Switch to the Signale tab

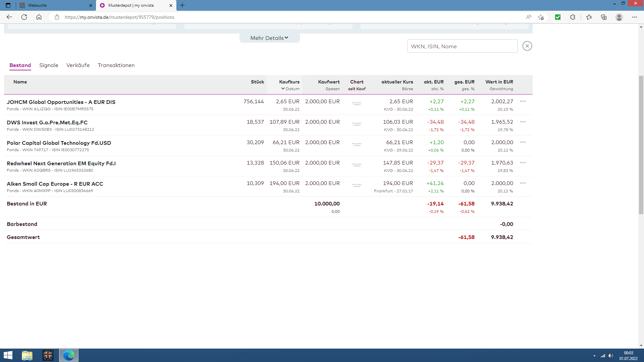point(49,65)
